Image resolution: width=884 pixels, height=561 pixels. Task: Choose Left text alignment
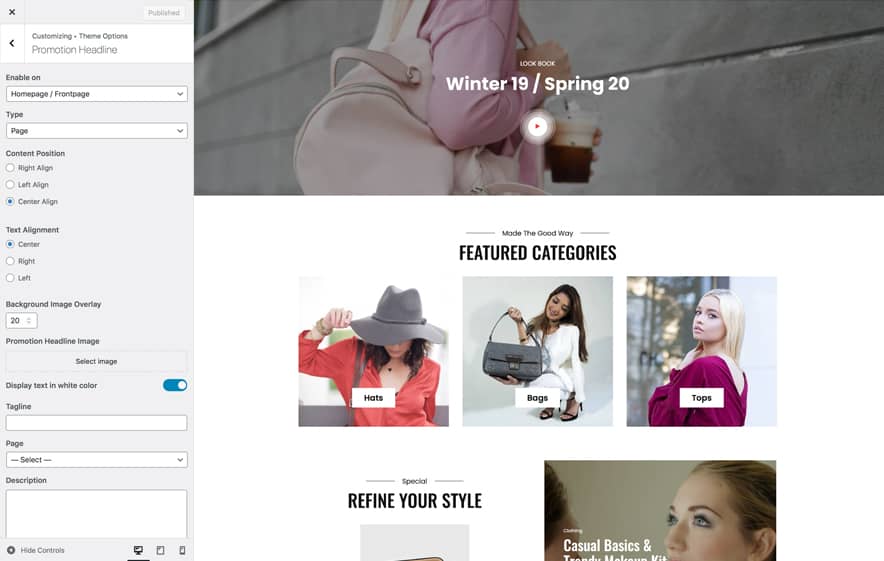10,278
